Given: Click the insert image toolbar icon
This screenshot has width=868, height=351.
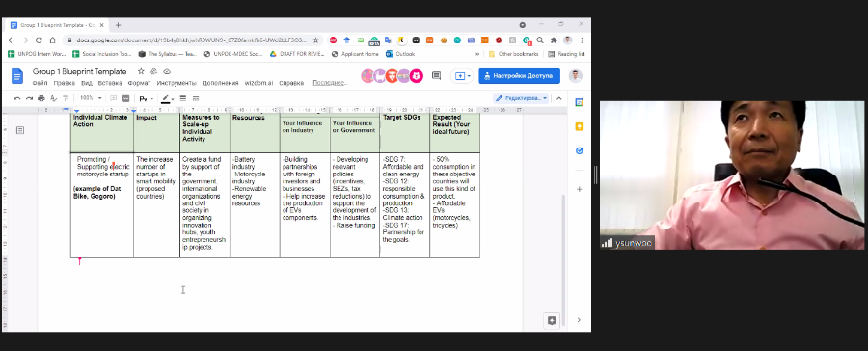Looking at the screenshot, I should [x=125, y=98].
